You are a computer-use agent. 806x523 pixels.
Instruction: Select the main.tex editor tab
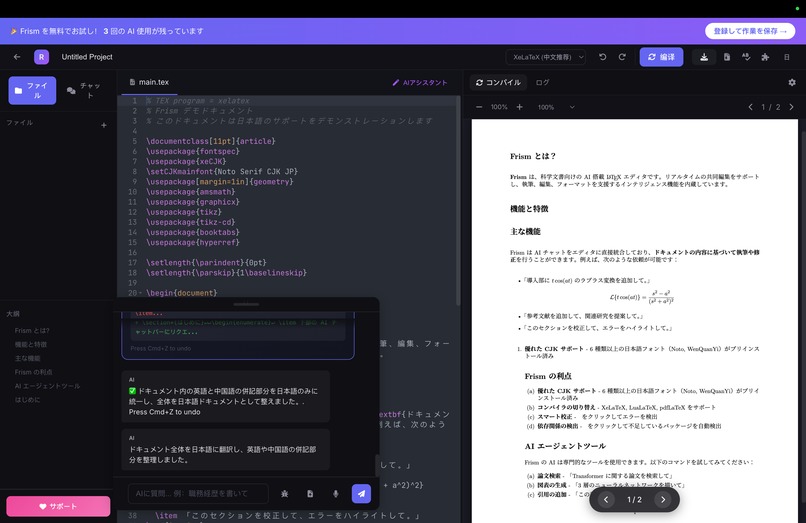coord(149,82)
